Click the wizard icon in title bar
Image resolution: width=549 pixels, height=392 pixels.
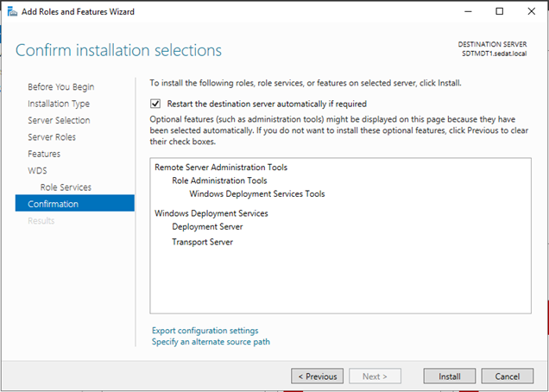click(x=12, y=11)
